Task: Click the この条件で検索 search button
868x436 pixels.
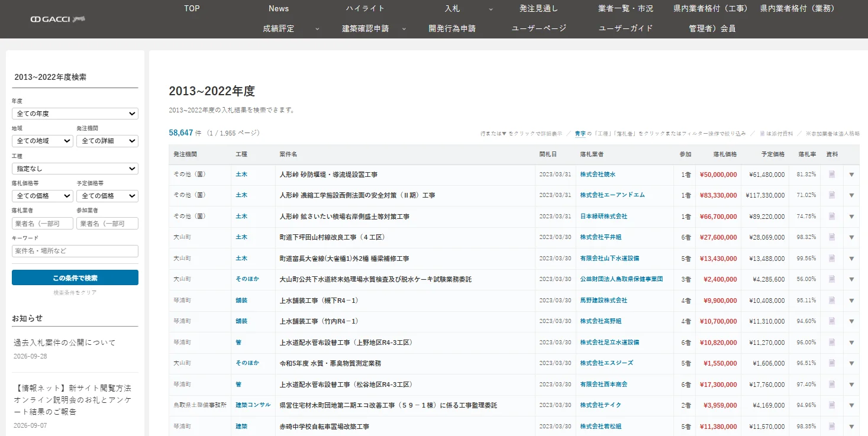Action: [75, 277]
